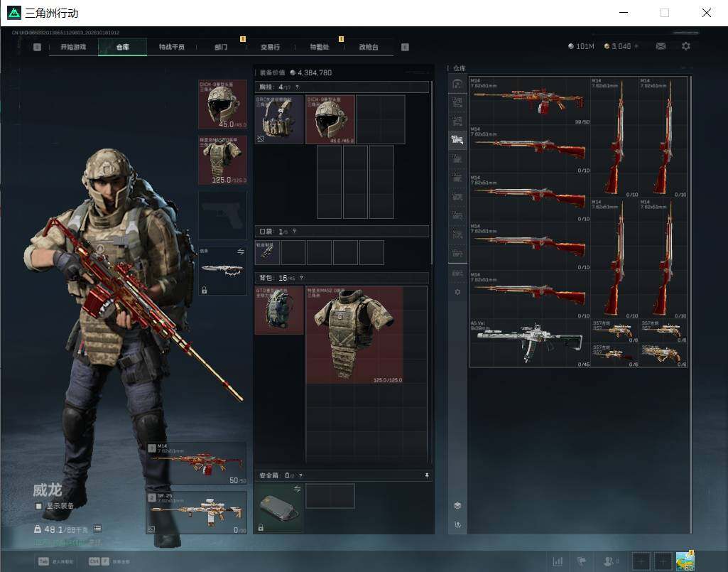Open the 改枪台 tab
This screenshot has height=572, width=728.
369,47
